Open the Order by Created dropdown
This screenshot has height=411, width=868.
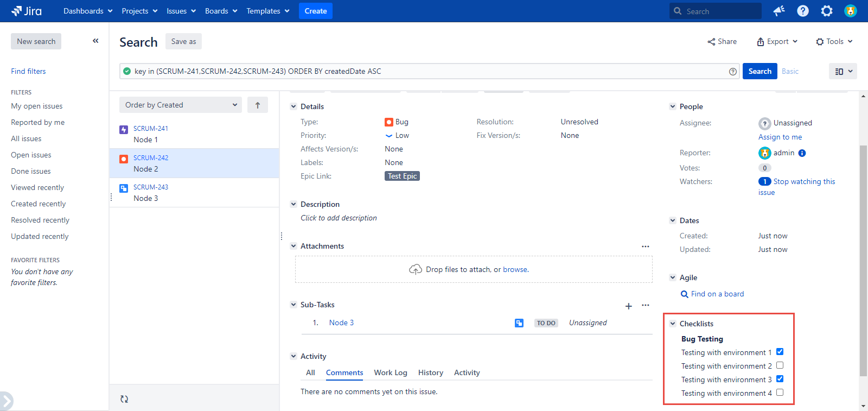click(x=181, y=105)
